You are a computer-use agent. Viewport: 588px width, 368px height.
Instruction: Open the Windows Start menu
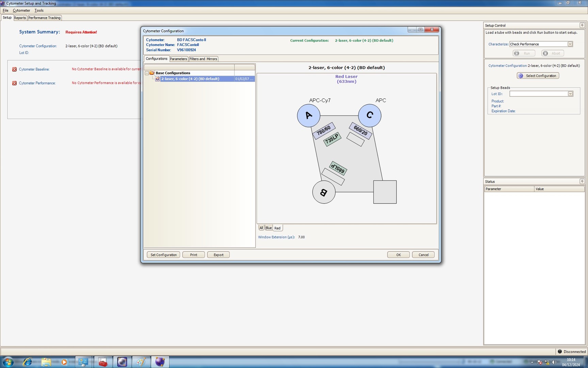(7, 362)
